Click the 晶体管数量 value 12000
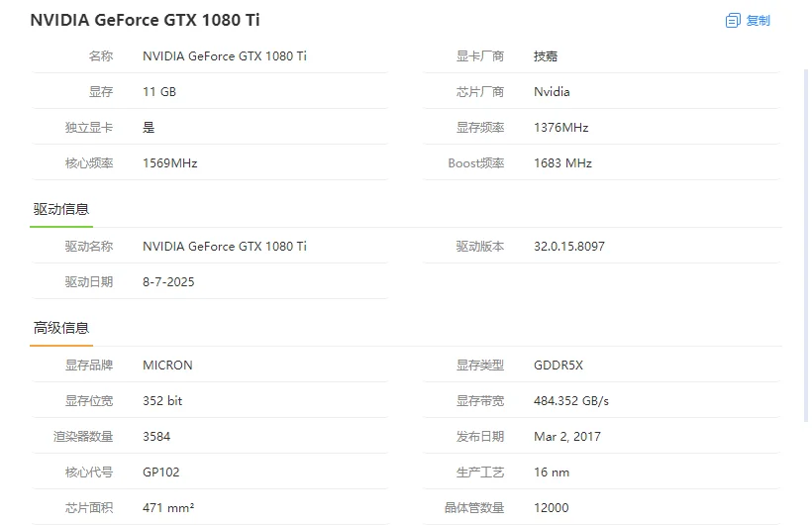Image resolution: width=812 pixels, height=525 pixels. [551, 508]
